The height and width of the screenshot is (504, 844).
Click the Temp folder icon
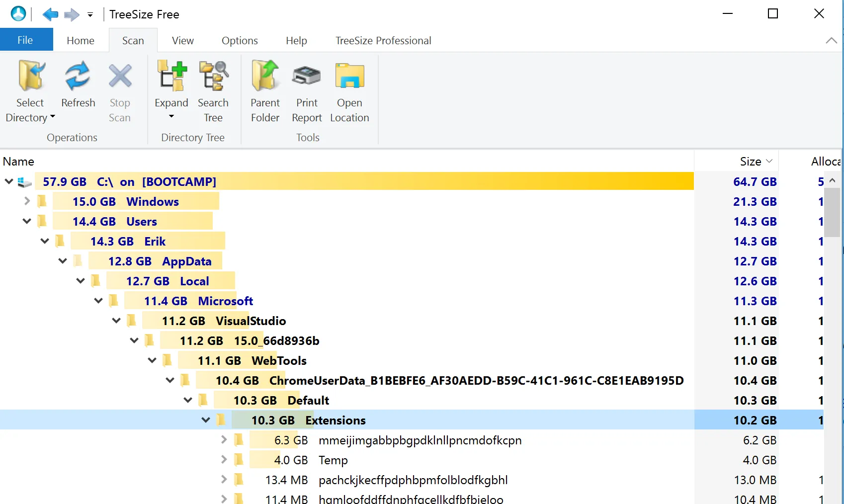pos(239,460)
